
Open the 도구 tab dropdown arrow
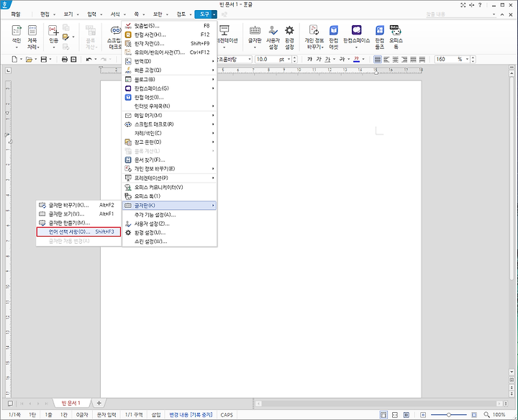[214, 14]
